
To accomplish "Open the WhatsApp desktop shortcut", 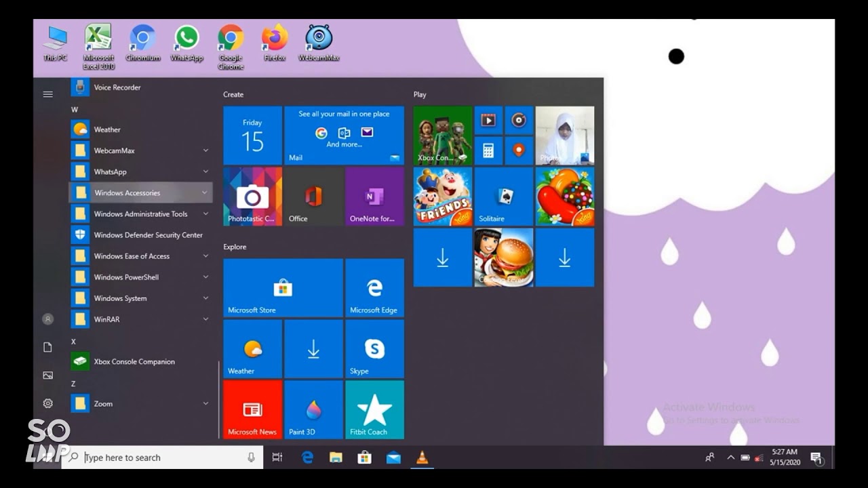I will [186, 43].
